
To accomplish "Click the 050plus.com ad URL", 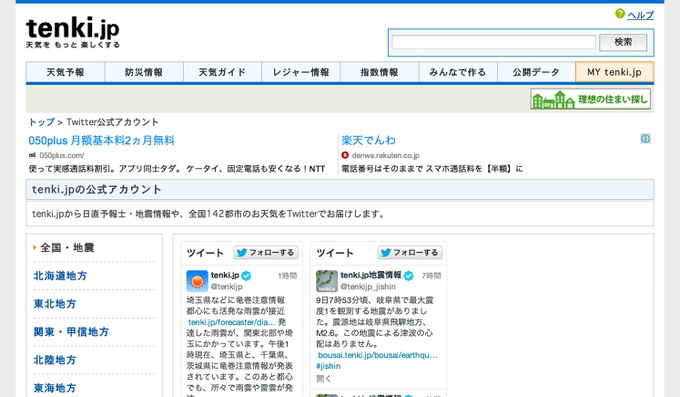I will tap(62, 155).
